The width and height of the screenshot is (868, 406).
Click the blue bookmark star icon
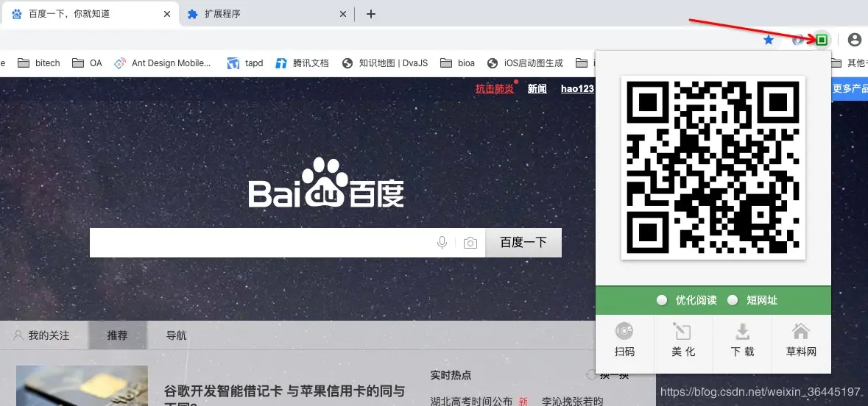[769, 40]
